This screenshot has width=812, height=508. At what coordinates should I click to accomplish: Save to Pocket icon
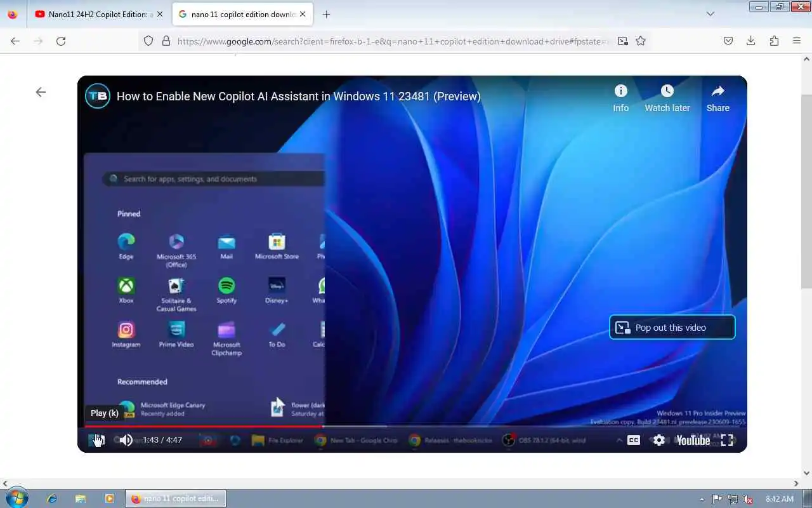(728, 41)
